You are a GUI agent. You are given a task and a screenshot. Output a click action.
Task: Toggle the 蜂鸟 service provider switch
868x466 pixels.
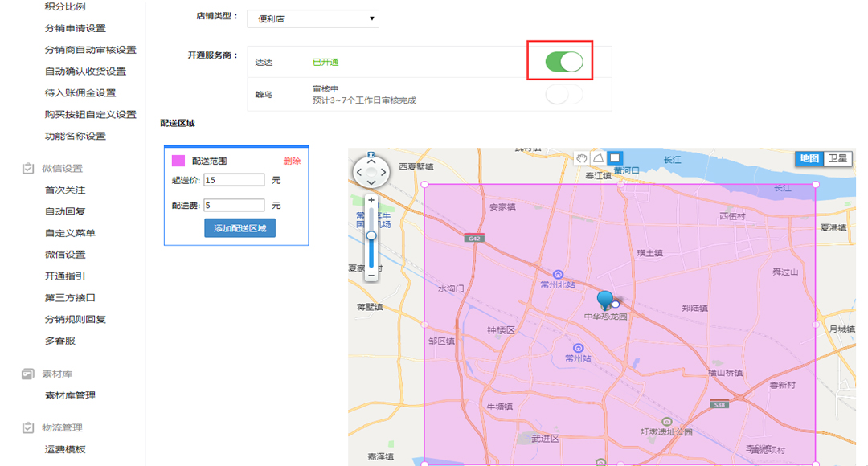click(x=563, y=95)
